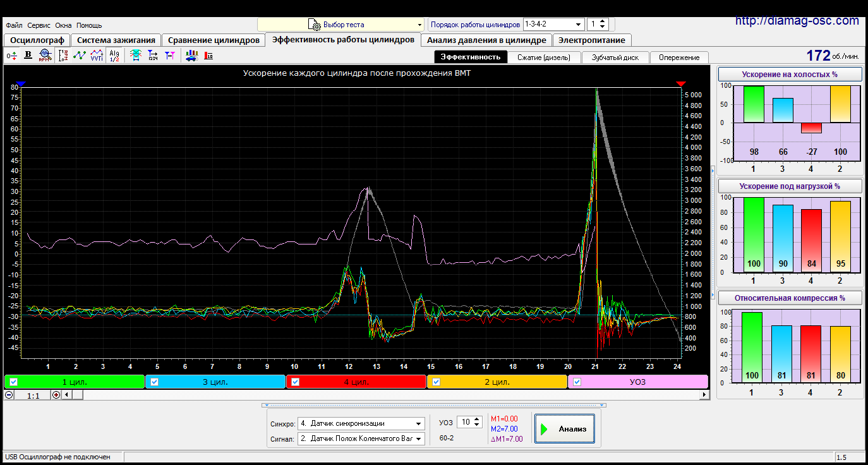Click inside the УОЗ value field
The image size is (868, 465).
click(x=465, y=421)
